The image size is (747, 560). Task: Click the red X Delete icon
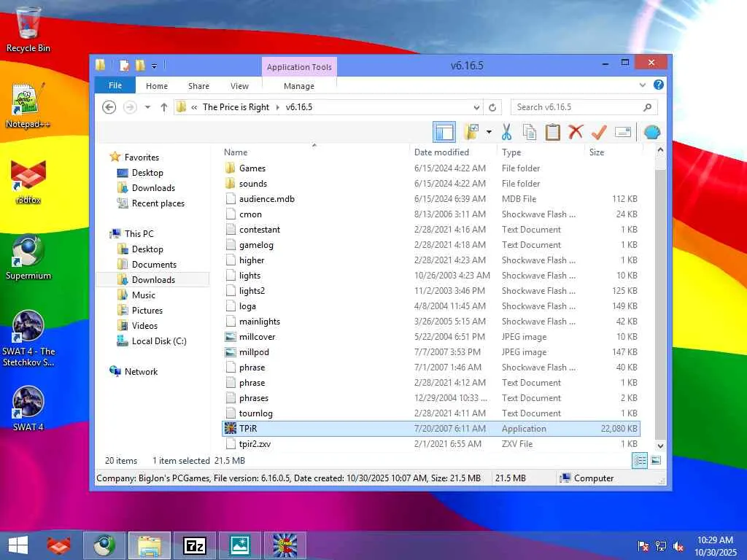[576, 132]
